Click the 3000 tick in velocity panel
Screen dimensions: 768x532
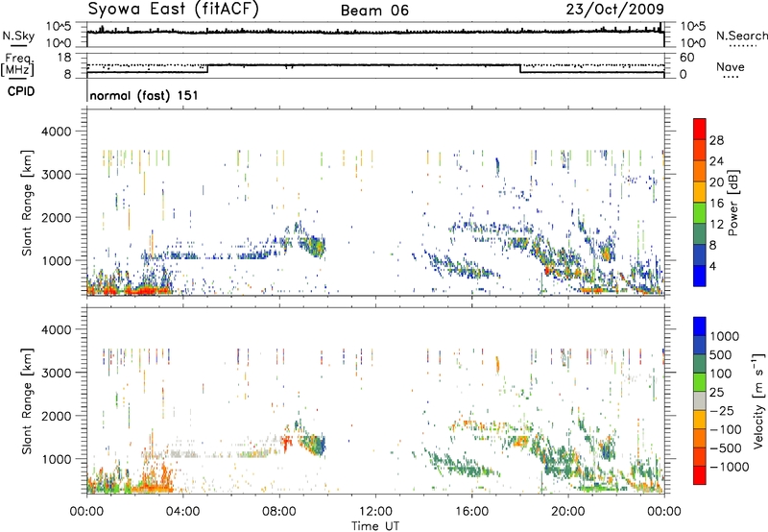tap(56, 373)
